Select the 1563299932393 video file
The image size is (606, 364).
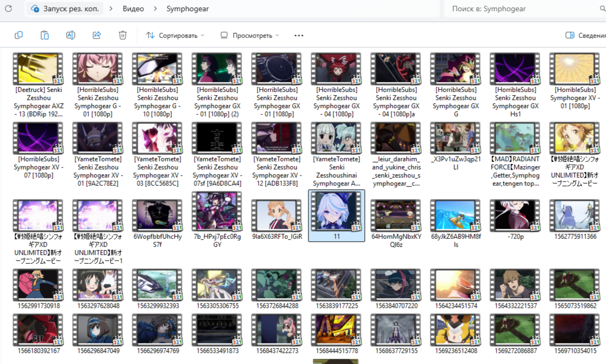(158, 289)
